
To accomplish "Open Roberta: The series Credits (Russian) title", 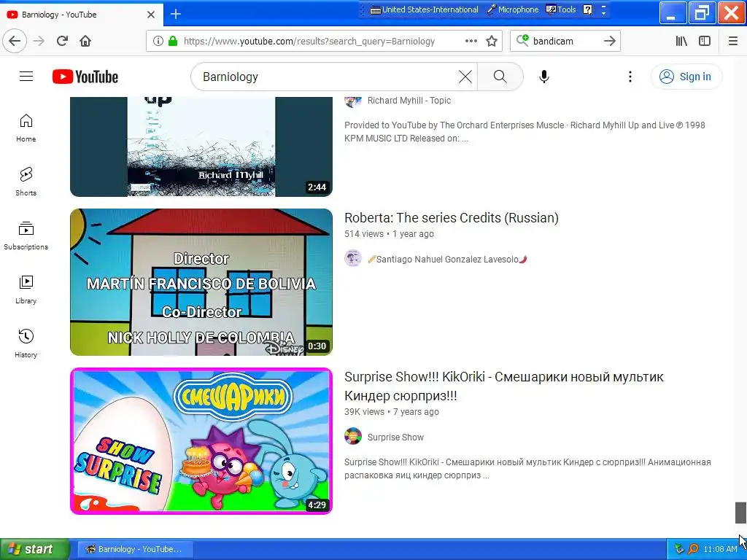I will pyautogui.click(x=451, y=217).
